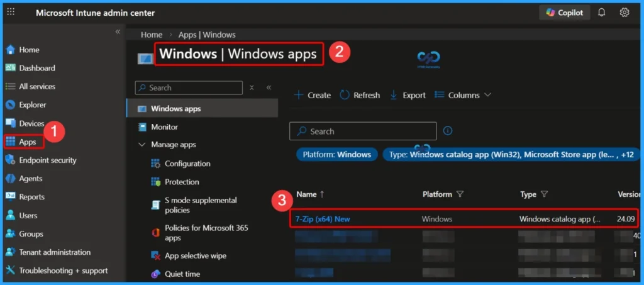Click Create to add an app
The width and height of the screenshot is (644, 285).
click(x=313, y=95)
